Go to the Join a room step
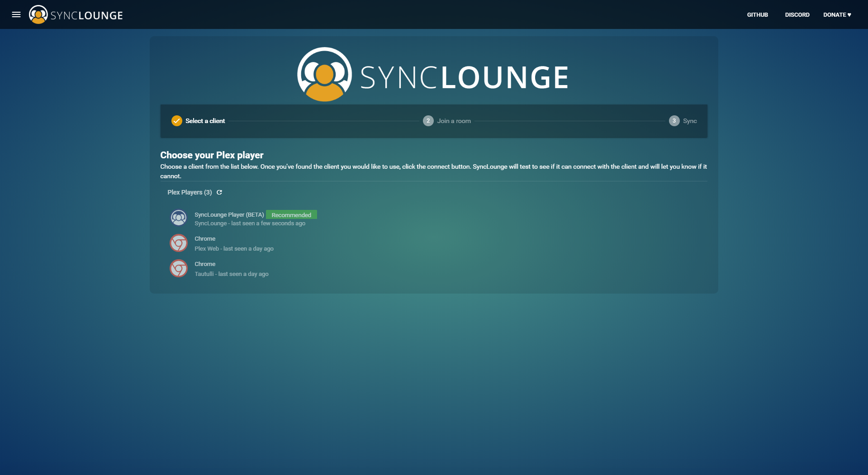Viewport: 868px width, 475px height. pos(454,121)
